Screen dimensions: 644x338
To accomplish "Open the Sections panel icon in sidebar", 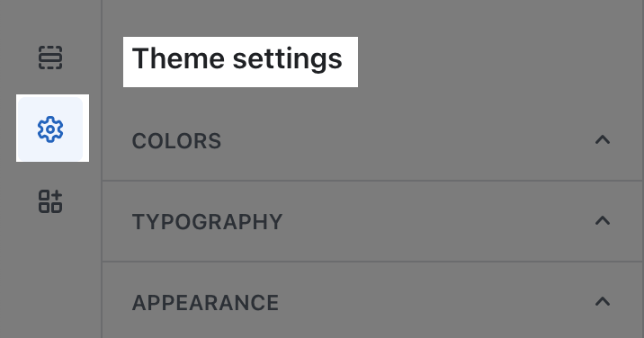I will click(50, 58).
